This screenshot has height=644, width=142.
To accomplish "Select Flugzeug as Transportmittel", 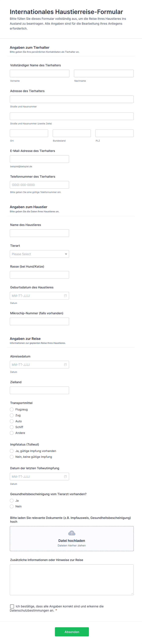I will [12, 410].
